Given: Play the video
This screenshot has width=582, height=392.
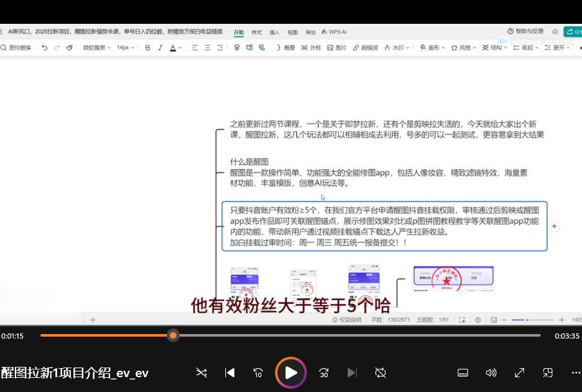Looking at the screenshot, I should (290, 373).
